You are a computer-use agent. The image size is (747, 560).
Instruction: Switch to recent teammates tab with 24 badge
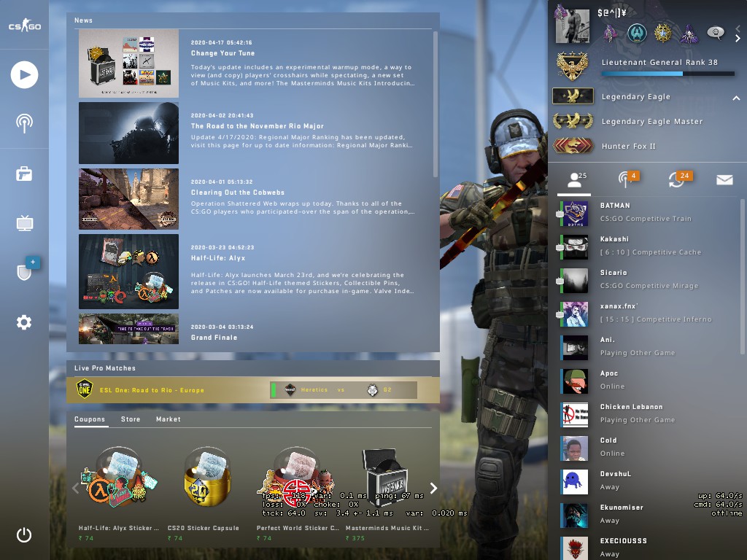(681, 179)
